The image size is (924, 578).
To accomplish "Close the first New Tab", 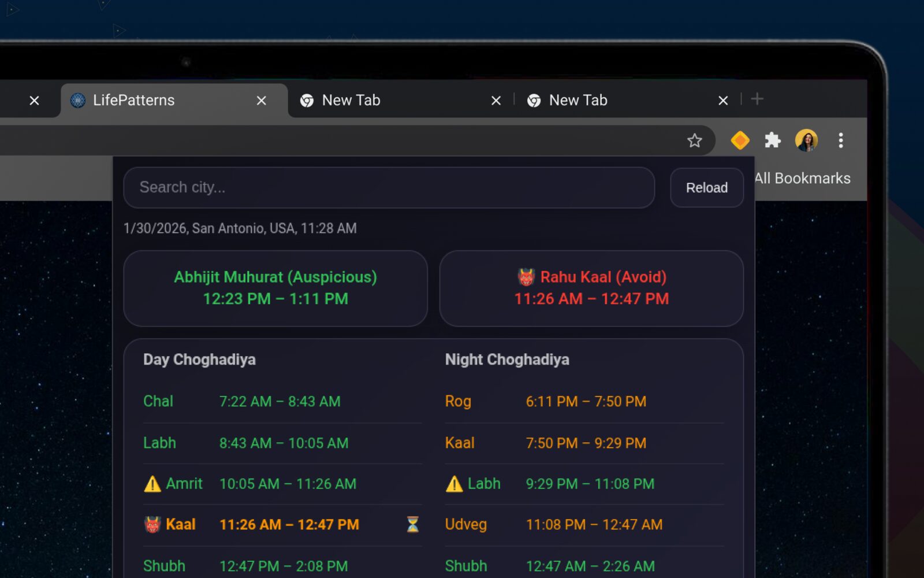I will (x=496, y=101).
